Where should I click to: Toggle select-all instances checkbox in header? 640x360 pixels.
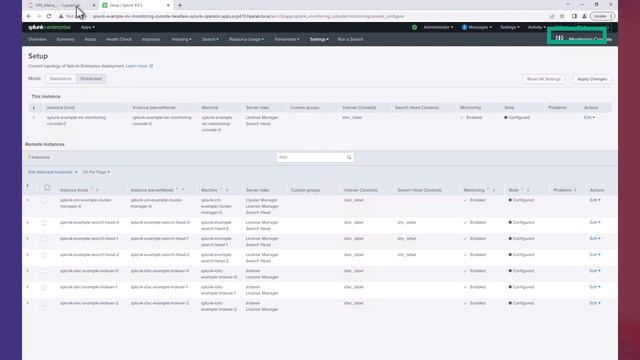point(47,188)
